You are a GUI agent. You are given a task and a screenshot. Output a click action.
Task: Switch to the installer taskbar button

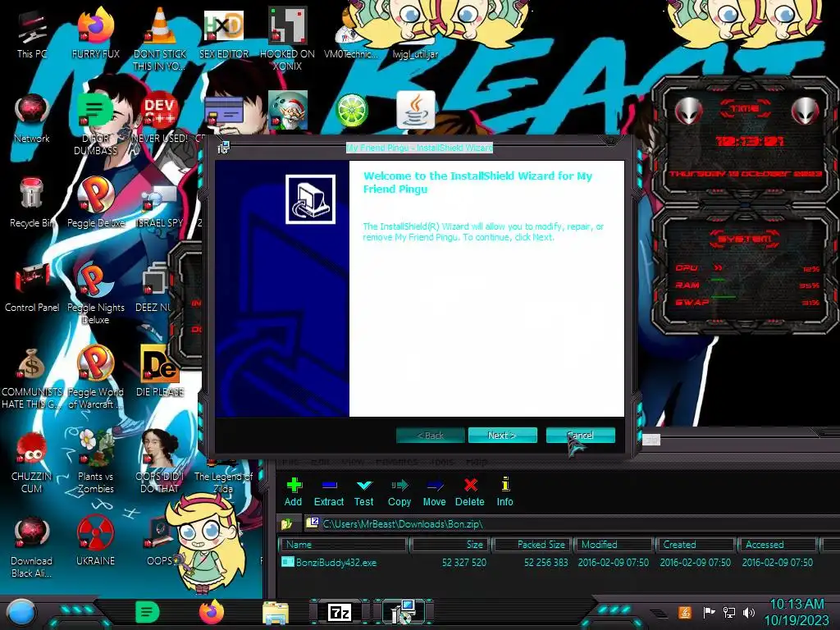tap(404, 612)
